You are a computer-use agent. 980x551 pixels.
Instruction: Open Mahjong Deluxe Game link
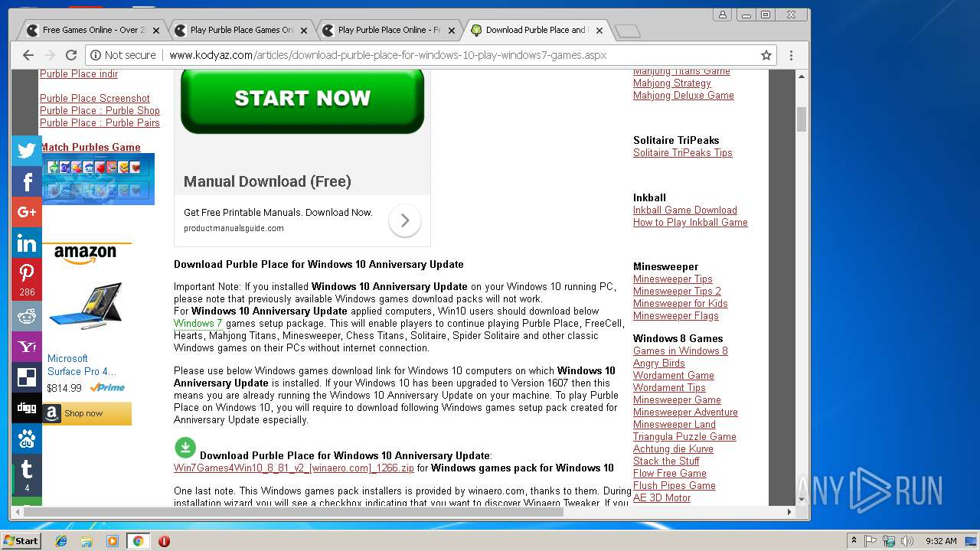684,96
